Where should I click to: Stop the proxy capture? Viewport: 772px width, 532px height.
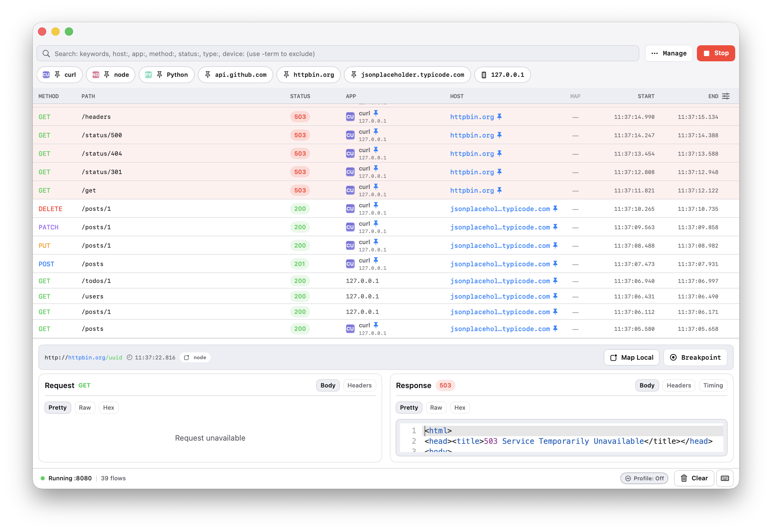pyautogui.click(x=716, y=53)
